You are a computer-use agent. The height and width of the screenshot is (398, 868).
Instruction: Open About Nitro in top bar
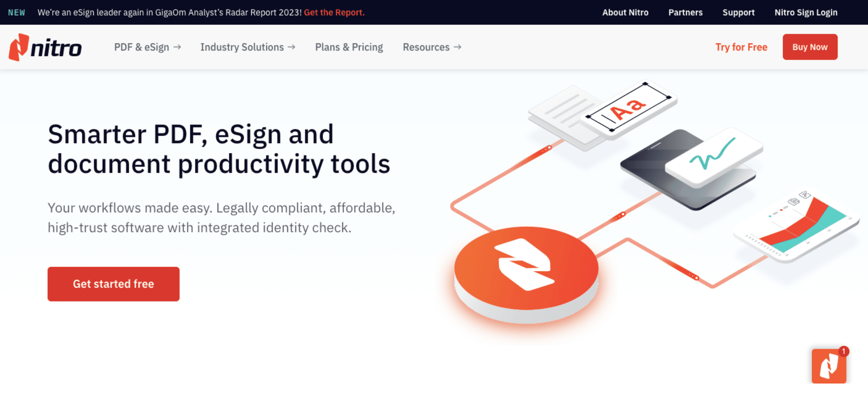tap(625, 13)
